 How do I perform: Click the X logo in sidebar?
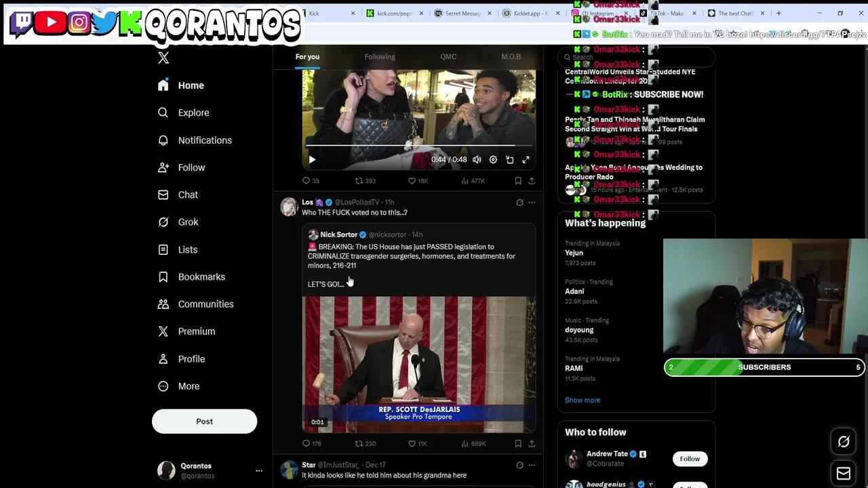point(163,58)
